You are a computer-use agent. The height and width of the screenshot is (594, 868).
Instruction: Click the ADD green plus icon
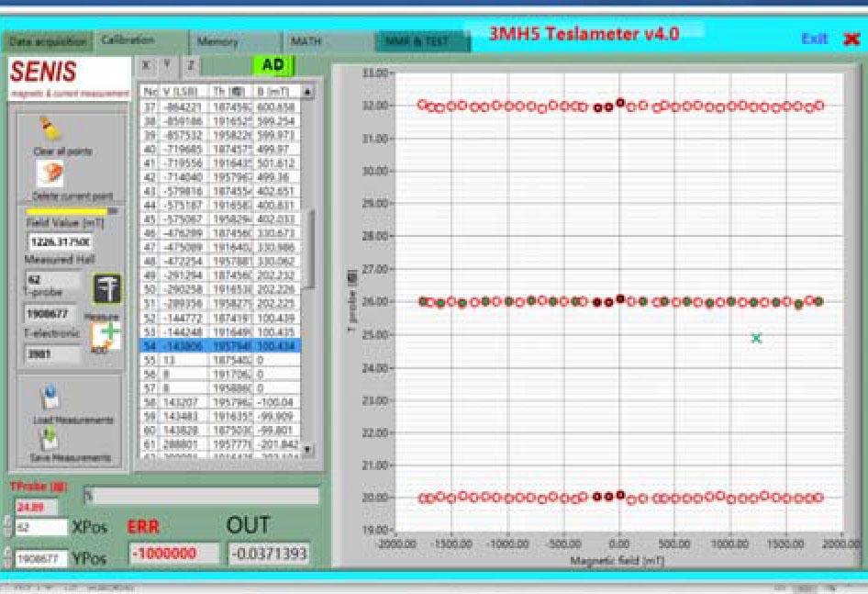click(110, 335)
